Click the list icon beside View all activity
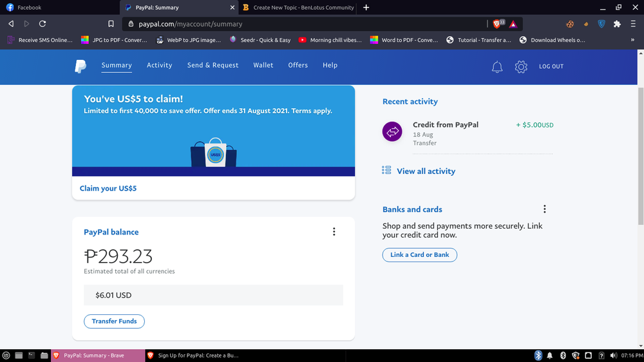Screen dimensions: 644x362 (386, 170)
